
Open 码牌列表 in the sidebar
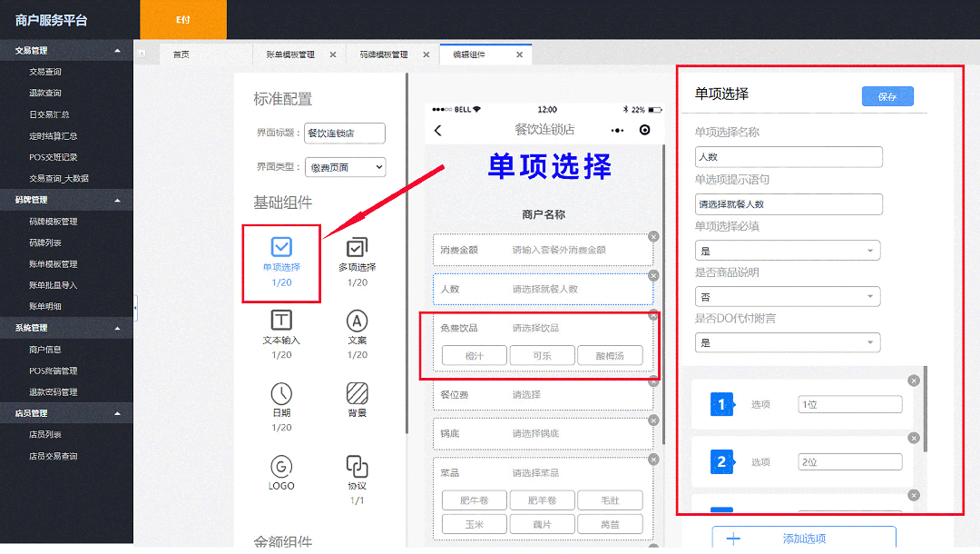pos(45,242)
